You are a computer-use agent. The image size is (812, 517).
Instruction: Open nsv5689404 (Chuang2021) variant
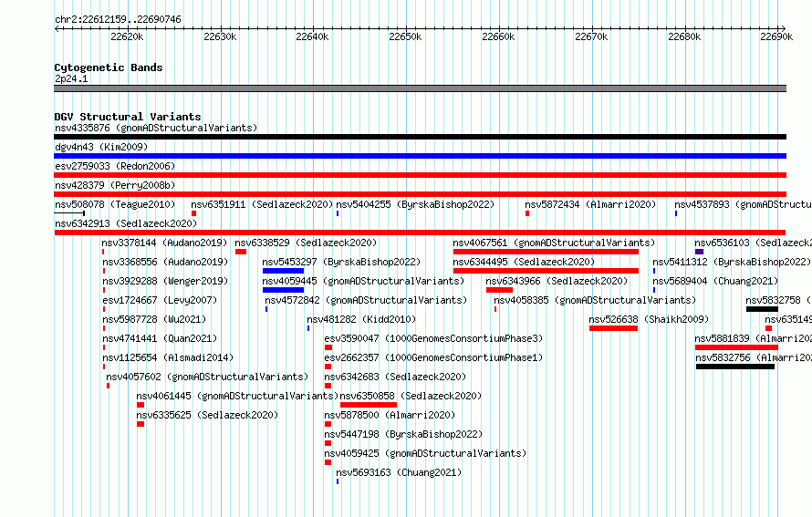[715, 281]
